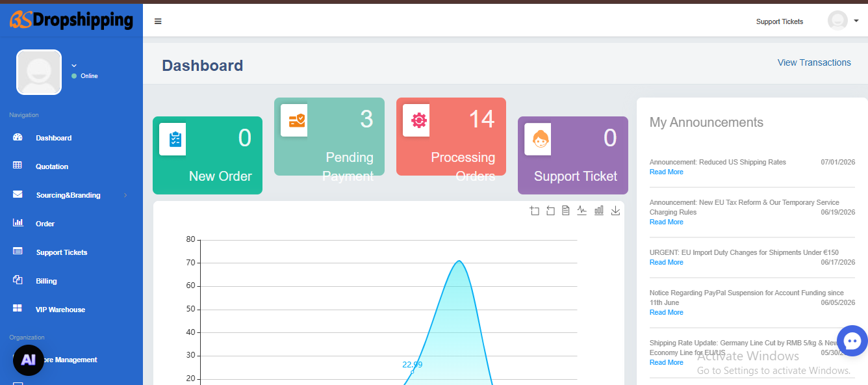Screen dimensions: 868x385
Task: Open the account dropdown caret top right
Action: point(856,21)
